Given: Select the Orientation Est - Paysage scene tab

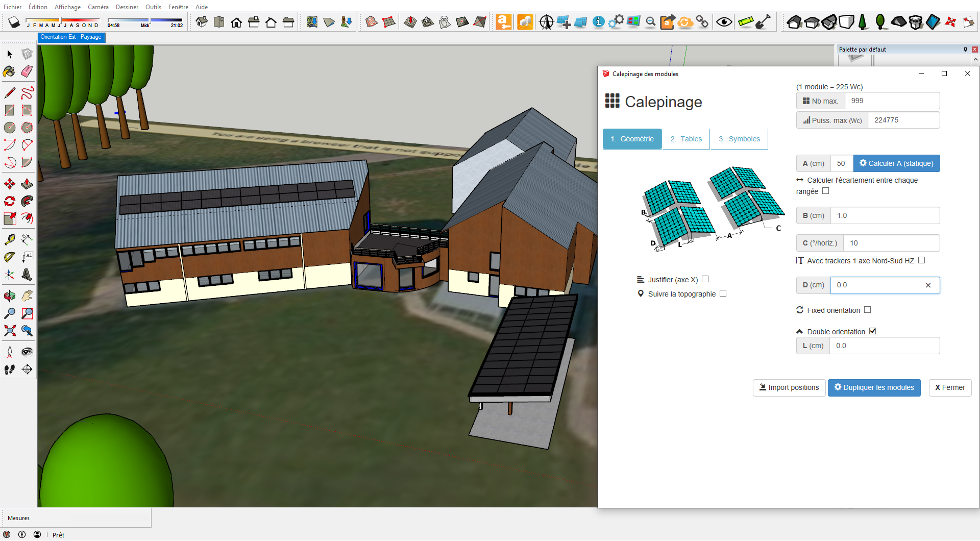Looking at the screenshot, I should [x=71, y=37].
